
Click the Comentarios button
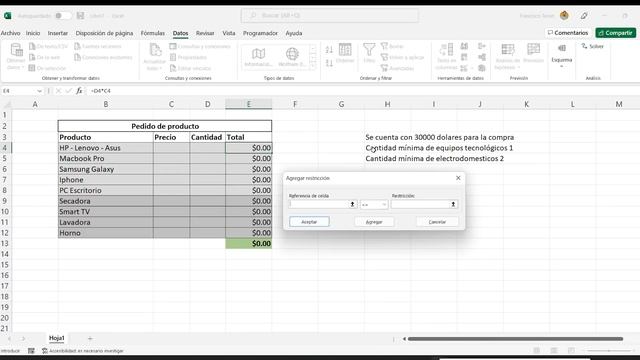[568, 33]
